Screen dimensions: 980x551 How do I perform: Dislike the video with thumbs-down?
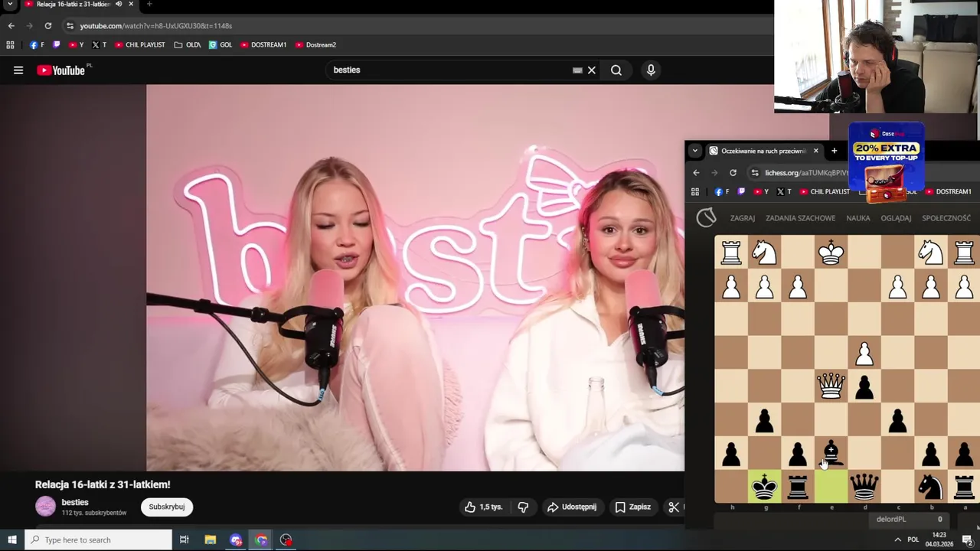click(523, 507)
